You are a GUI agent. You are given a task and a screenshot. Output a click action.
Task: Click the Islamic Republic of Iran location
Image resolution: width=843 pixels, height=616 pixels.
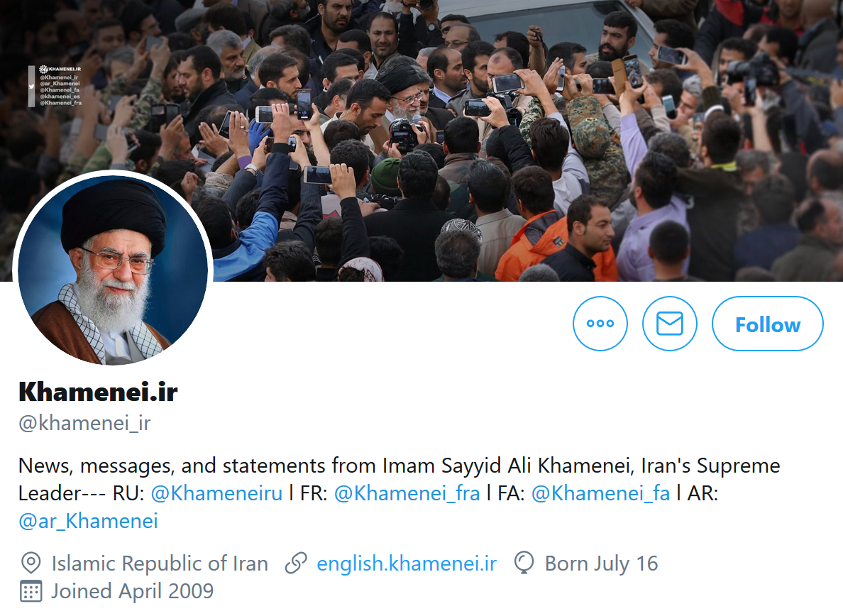click(x=160, y=563)
